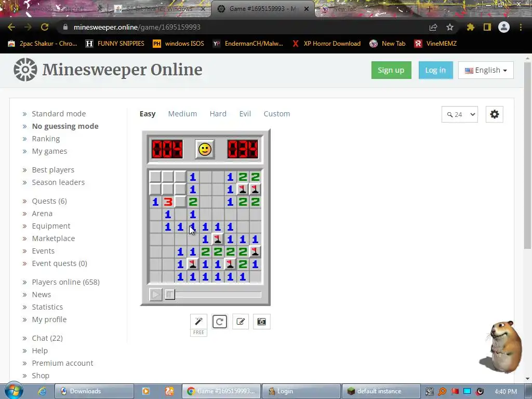Image resolution: width=532 pixels, height=399 pixels.
Task: Open Chrome three-dot menu
Action: 521,27
